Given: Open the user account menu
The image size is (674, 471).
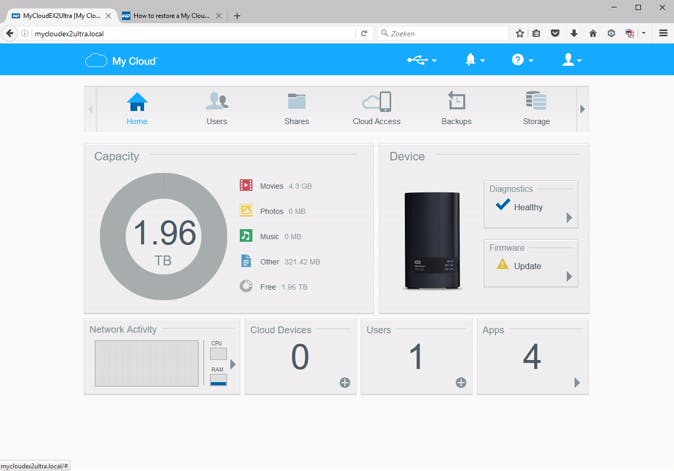Looking at the screenshot, I should point(572,60).
